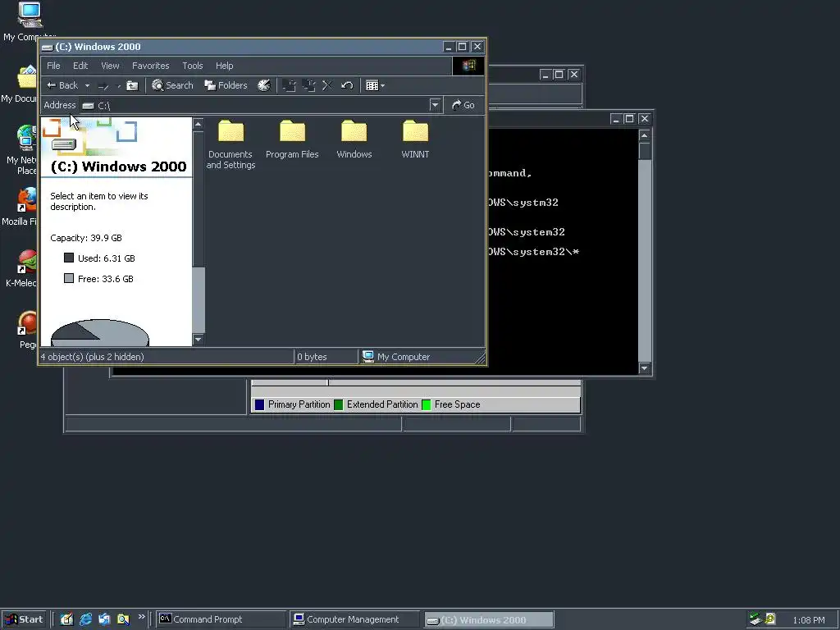
Task: Click the Extended Partition legend swatch
Action: click(339, 404)
